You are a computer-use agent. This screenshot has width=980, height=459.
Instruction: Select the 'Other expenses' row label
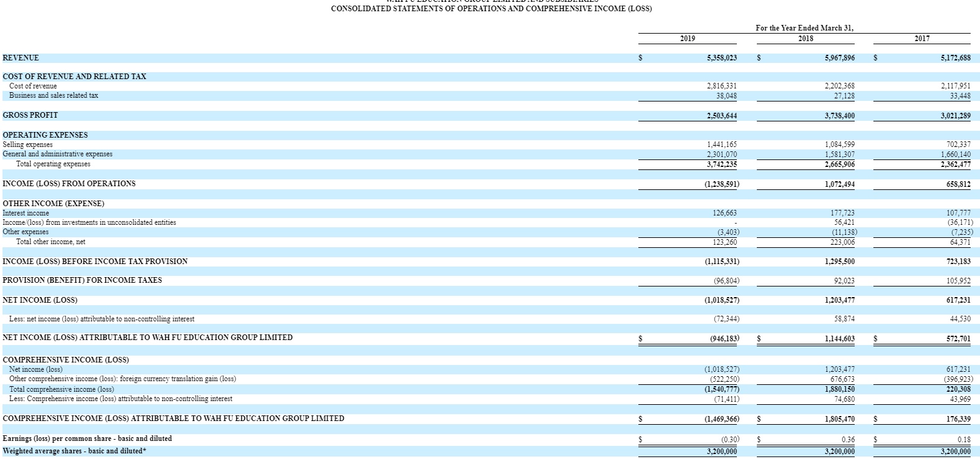pos(26,232)
